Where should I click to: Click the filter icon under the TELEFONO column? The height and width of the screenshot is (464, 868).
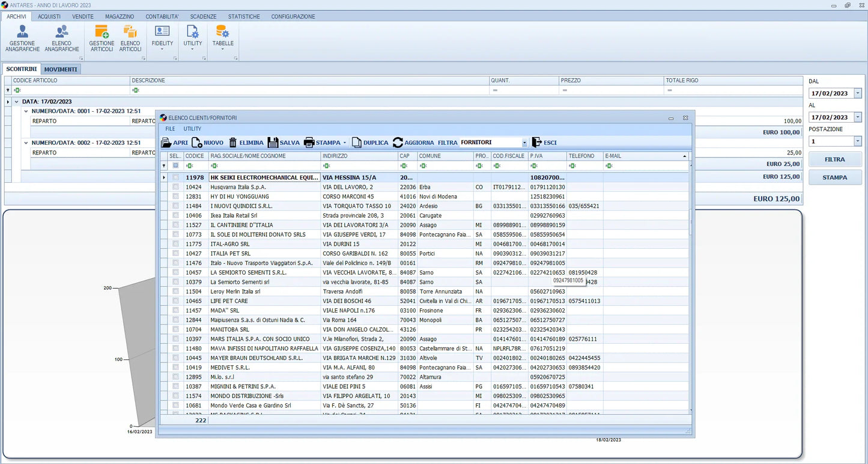(x=572, y=165)
